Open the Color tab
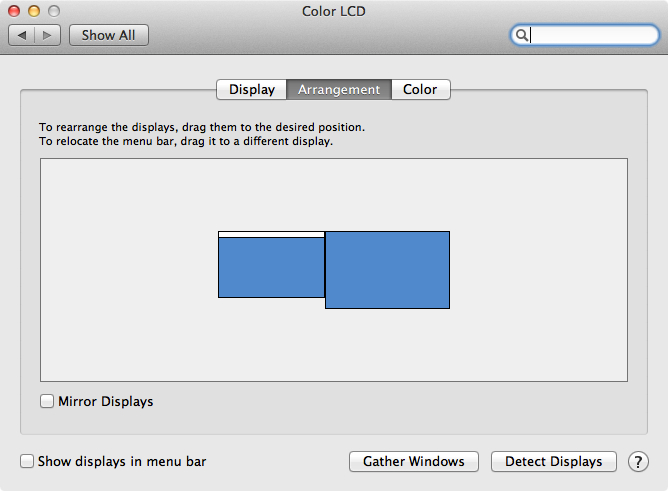Screen dimensions: 668x491 [420, 89]
